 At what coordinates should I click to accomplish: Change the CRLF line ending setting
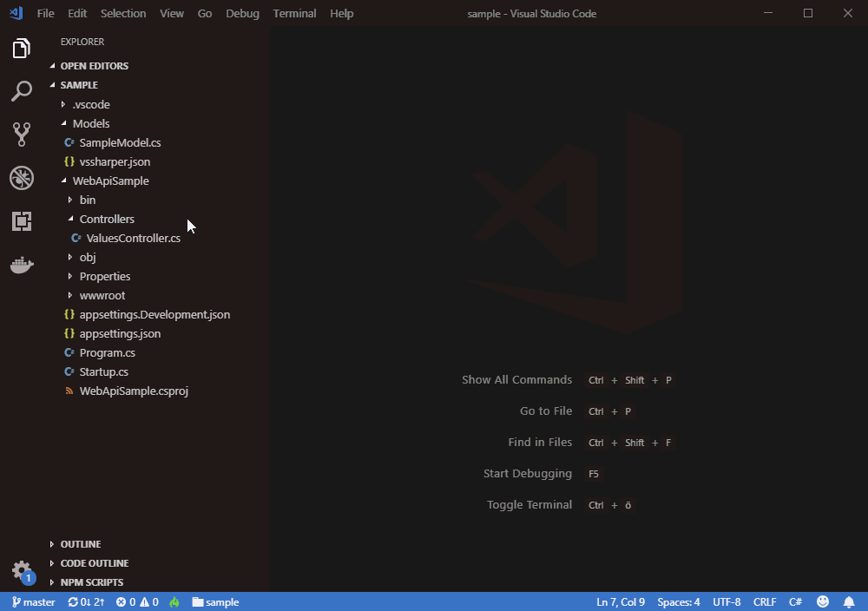pos(764,602)
